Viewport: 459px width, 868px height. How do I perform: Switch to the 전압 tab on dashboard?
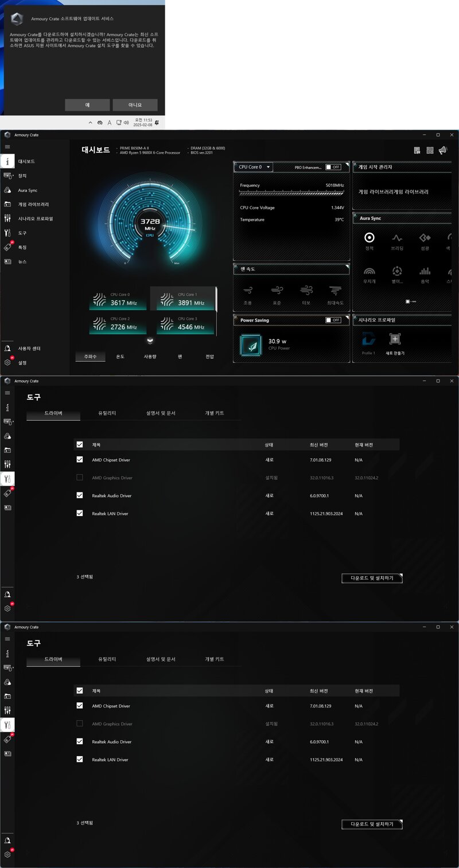(x=210, y=357)
